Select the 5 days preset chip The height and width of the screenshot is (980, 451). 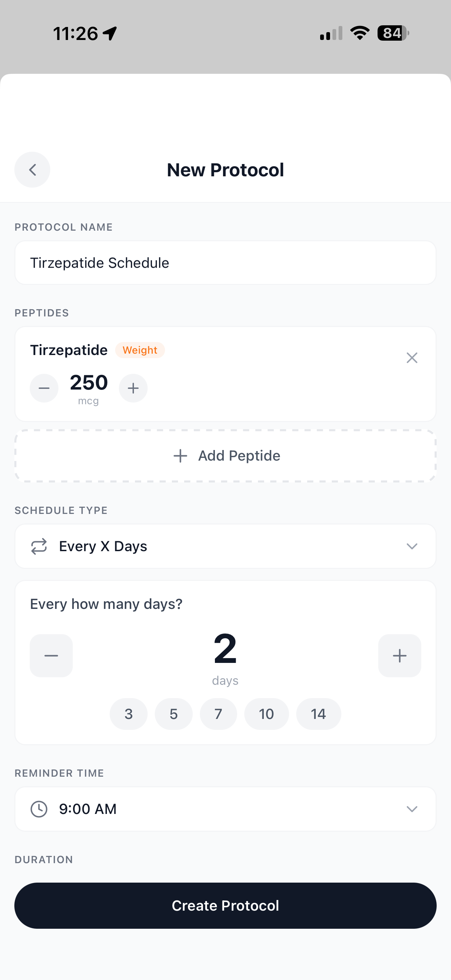(174, 714)
